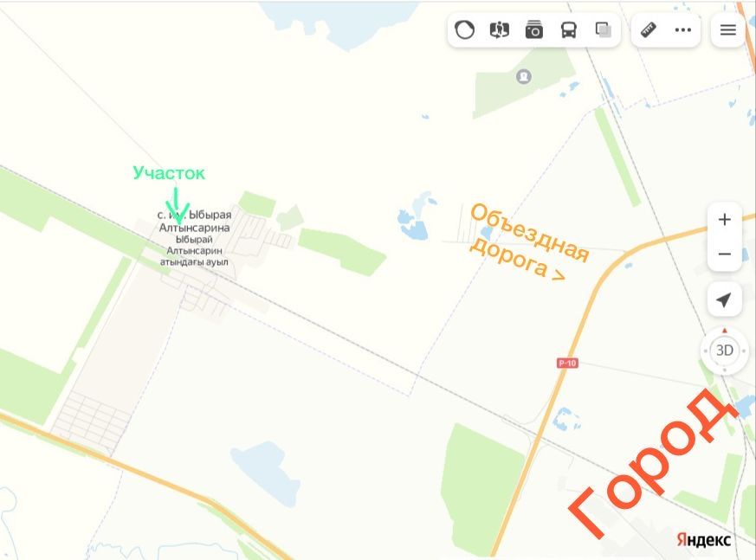Open the Яндекс logo link

(x=703, y=539)
